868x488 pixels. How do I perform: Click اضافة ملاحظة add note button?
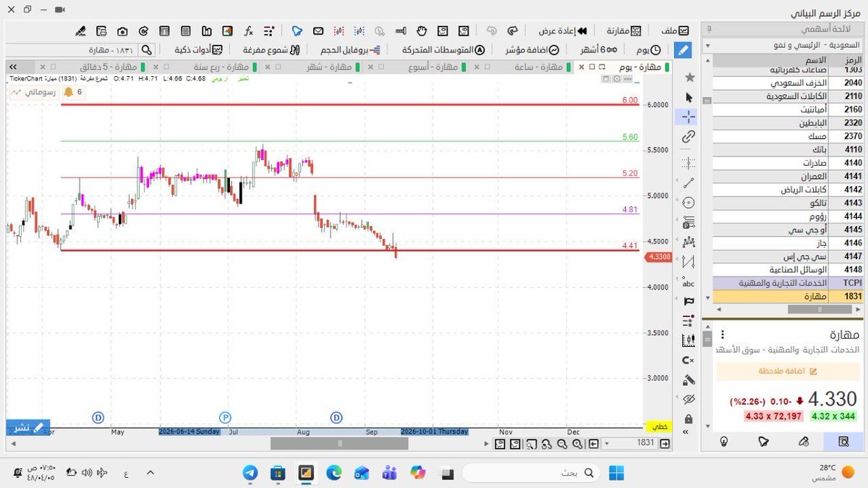tap(788, 371)
